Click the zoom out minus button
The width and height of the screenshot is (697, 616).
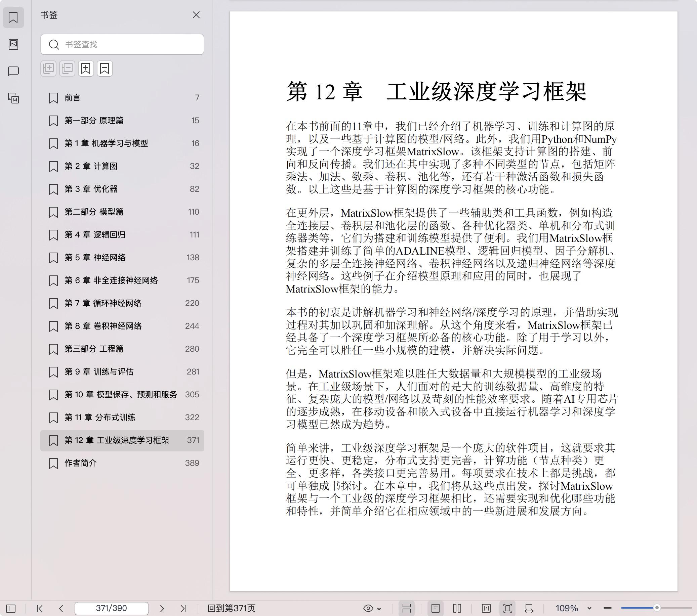607,609
